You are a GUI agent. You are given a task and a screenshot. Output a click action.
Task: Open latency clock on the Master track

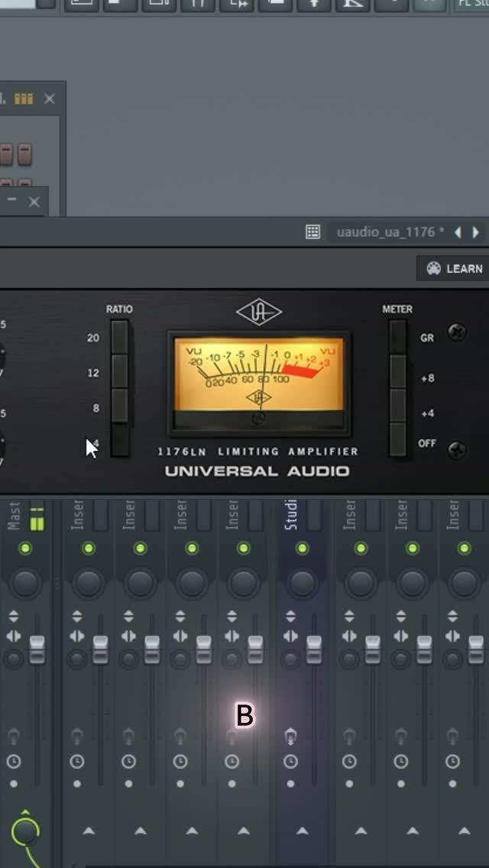click(14, 763)
